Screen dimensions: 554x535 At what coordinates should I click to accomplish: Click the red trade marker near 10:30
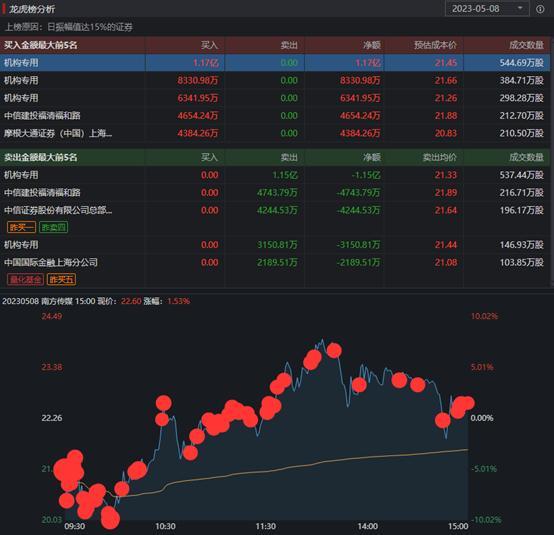pos(164,403)
